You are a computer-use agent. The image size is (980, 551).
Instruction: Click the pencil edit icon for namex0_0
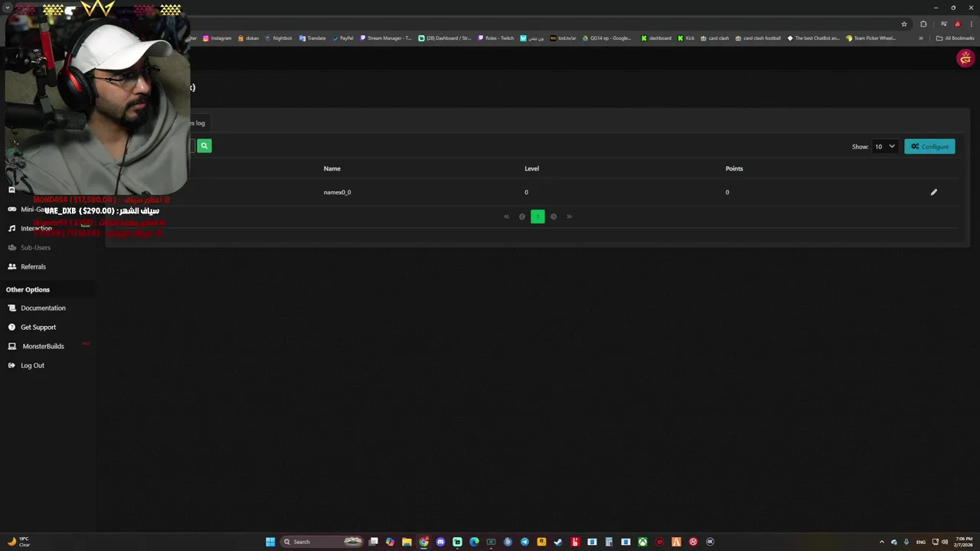click(x=934, y=192)
